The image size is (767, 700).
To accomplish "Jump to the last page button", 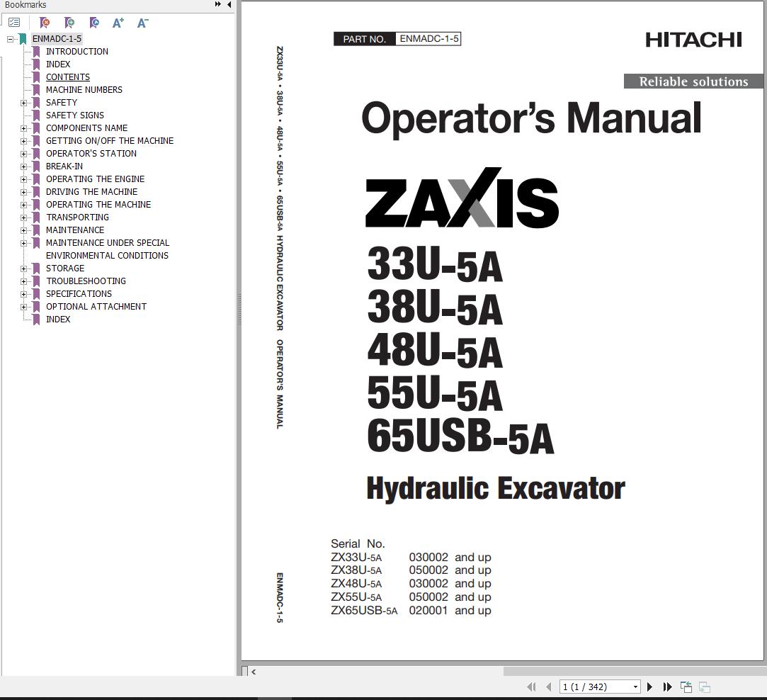I will tap(667, 687).
